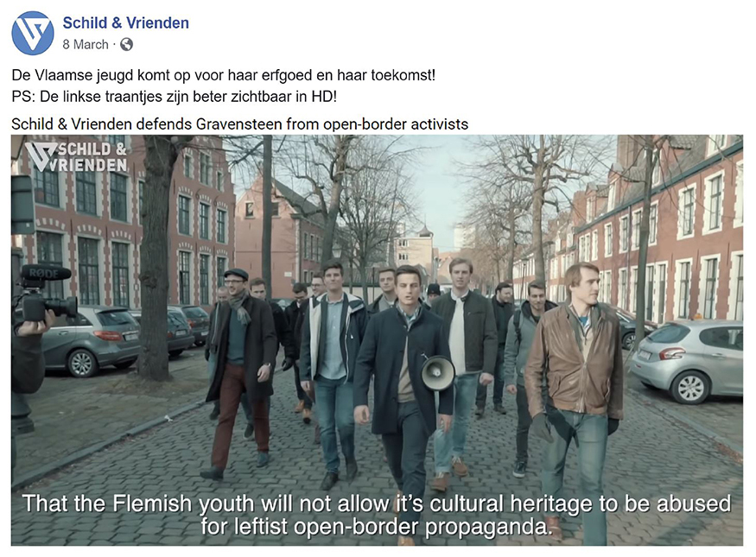
Task: Open the Schild & Vrienden page name link
Action: click(x=126, y=22)
